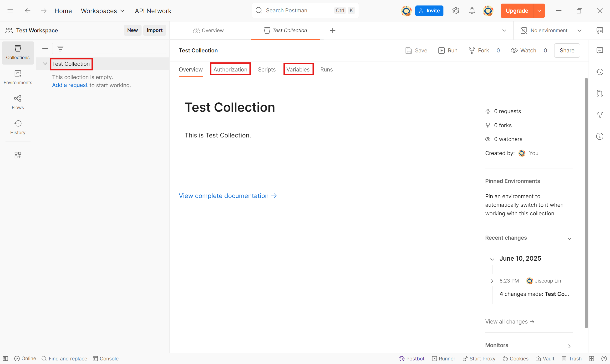Open the notifications bell

(x=472, y=11)
